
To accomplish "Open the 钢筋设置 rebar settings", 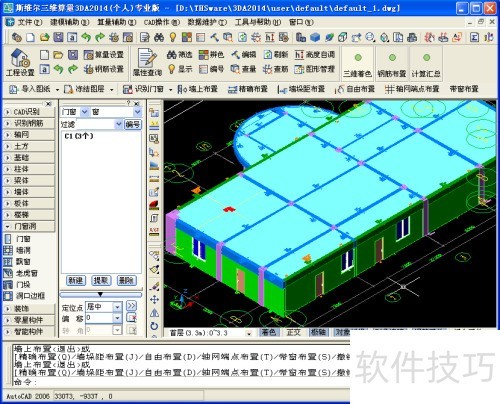I will coord(104,69).
